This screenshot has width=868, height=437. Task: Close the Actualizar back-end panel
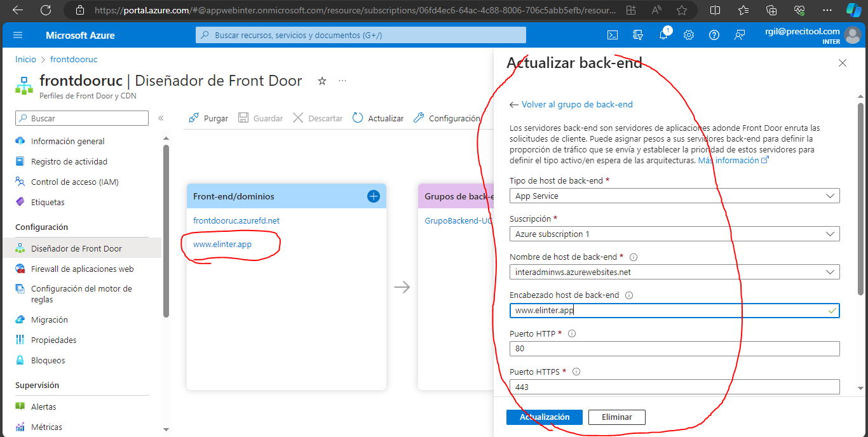843,63
